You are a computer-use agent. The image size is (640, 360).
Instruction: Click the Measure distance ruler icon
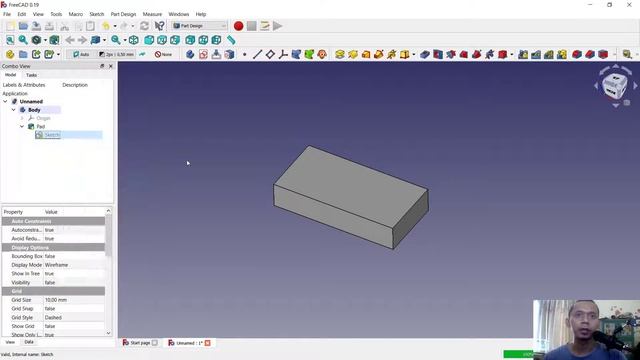tap(231, 40)
